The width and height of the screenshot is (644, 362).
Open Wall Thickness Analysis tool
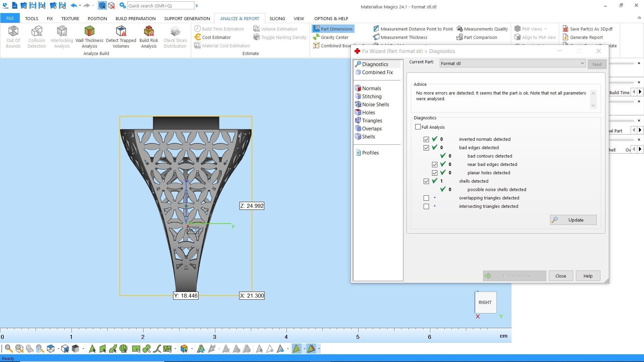(x=89, y=37)
